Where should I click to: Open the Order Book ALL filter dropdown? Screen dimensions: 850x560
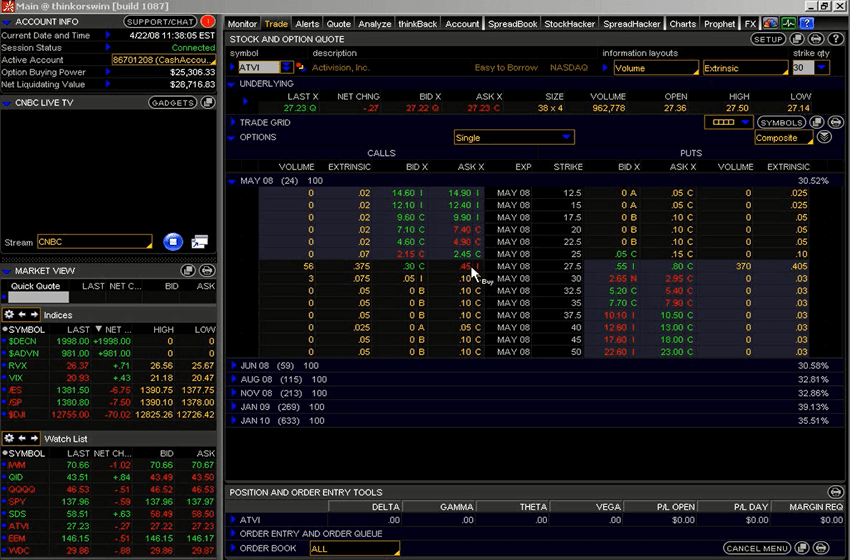[355, 549]
